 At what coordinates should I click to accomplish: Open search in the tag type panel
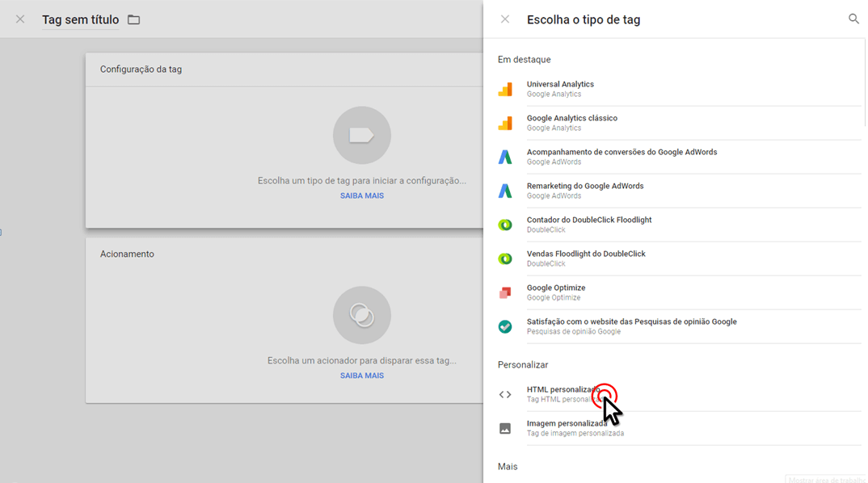853,19
